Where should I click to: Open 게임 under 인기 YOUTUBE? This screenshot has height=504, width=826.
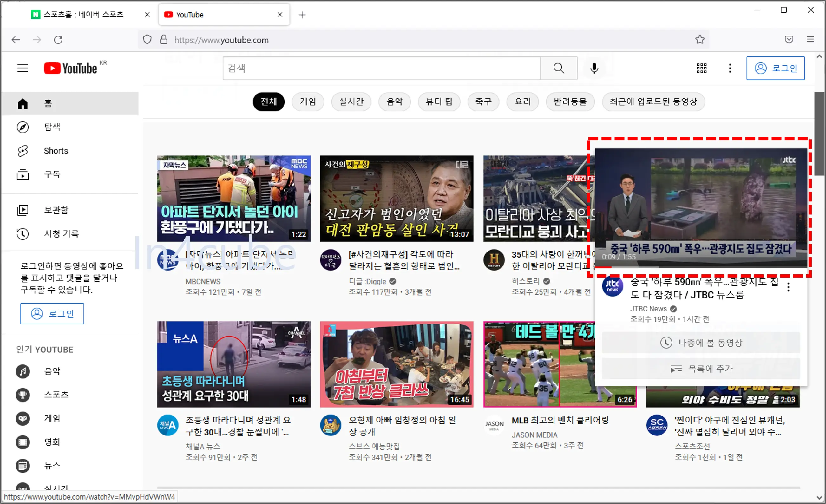tap(70, 419)
